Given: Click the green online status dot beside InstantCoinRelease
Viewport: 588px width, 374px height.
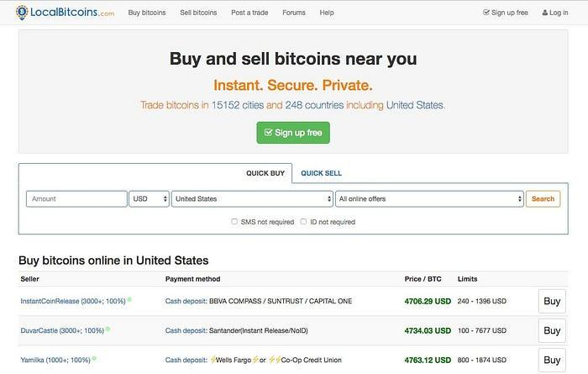Looking at the screenshot, I should point(129,299).
